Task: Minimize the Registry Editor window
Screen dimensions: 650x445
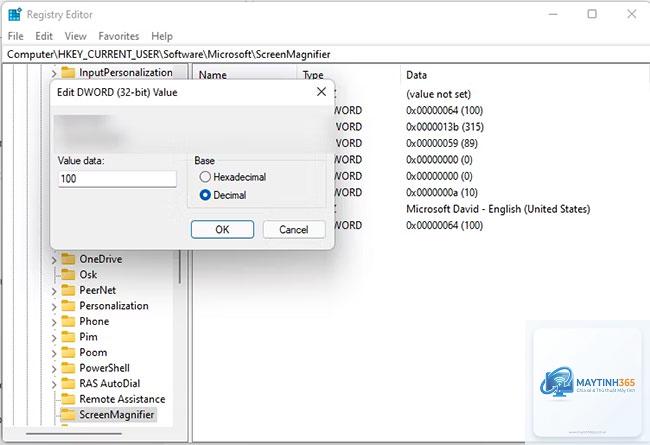Action: point(553,14)
